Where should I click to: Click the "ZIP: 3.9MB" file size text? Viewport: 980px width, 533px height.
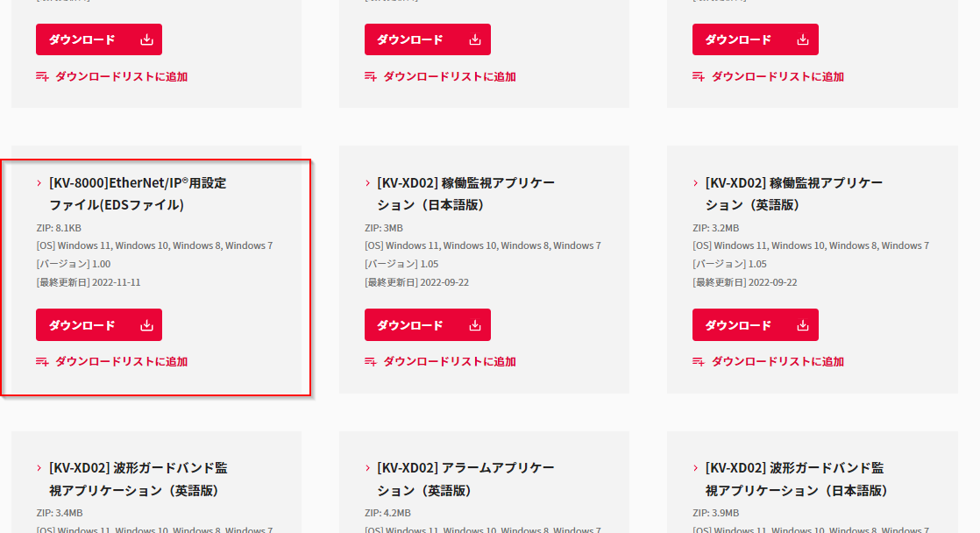pyautogui.click(x=715, y=513)
